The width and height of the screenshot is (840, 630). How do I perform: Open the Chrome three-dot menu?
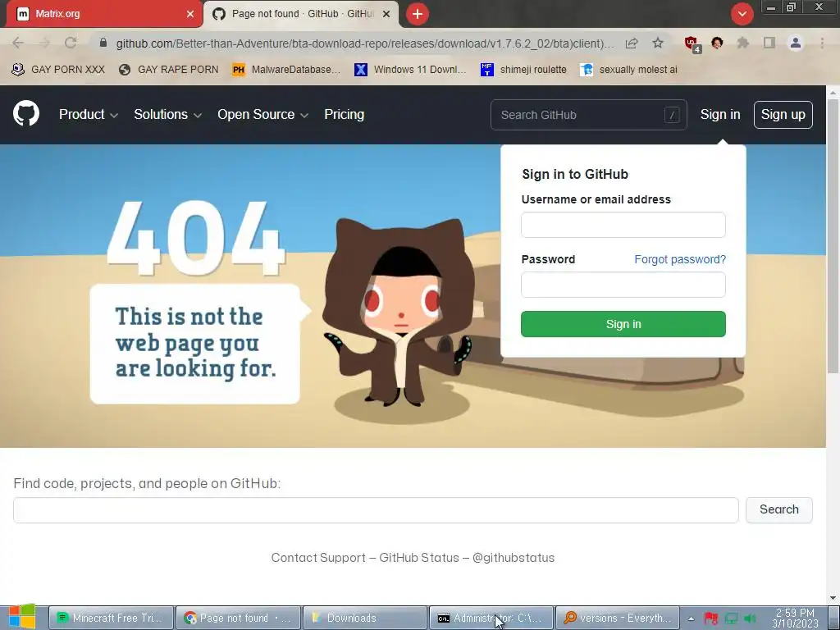pyautogui.click(x=822, y=43)
